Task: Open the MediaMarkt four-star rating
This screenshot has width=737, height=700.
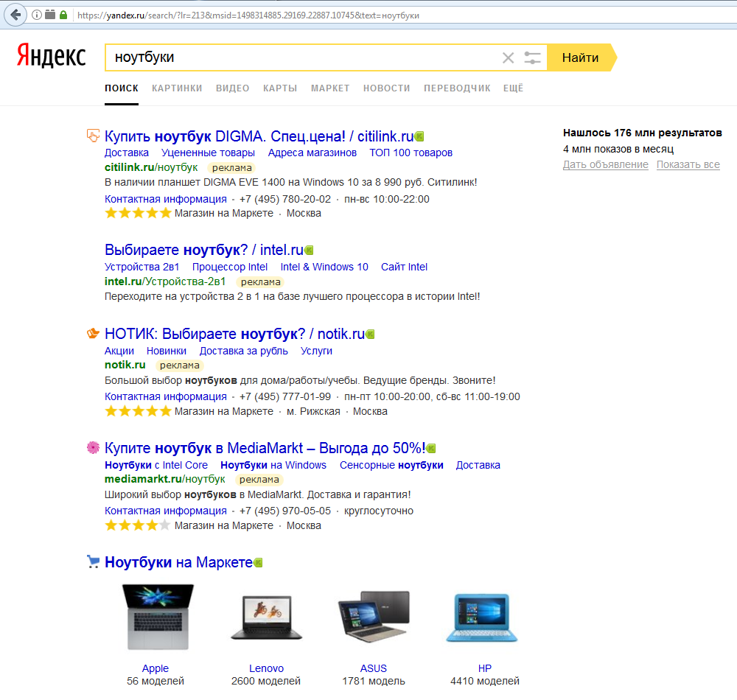Action: (x=138, y=525)
